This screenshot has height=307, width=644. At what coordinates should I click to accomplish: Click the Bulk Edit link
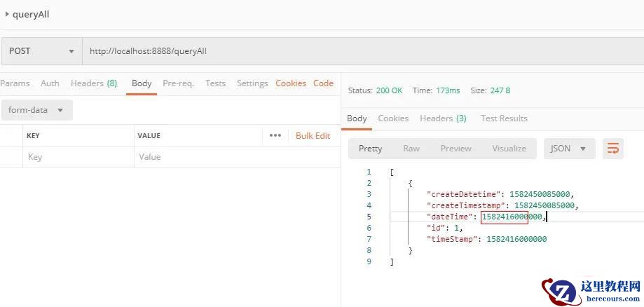(x=313, y=135)
